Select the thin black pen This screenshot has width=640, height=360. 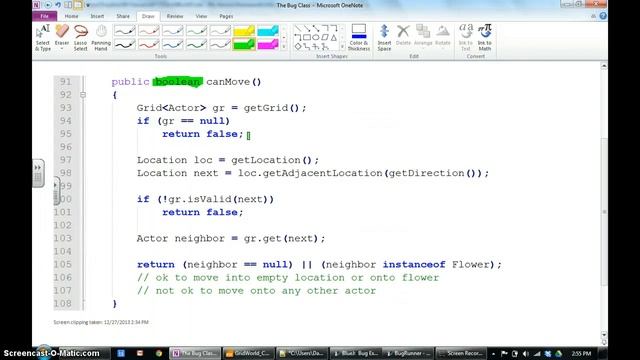(124, 31)
